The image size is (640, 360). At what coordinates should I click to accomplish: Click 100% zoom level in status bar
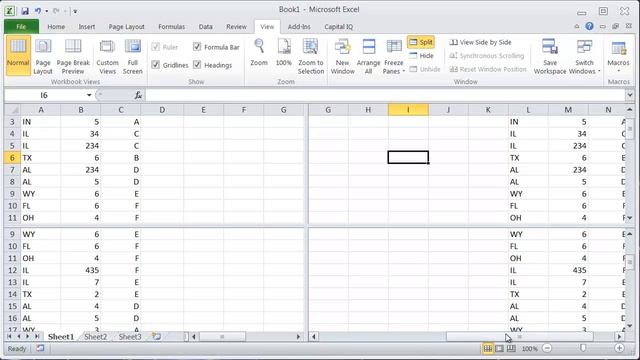tap(529, 349)
